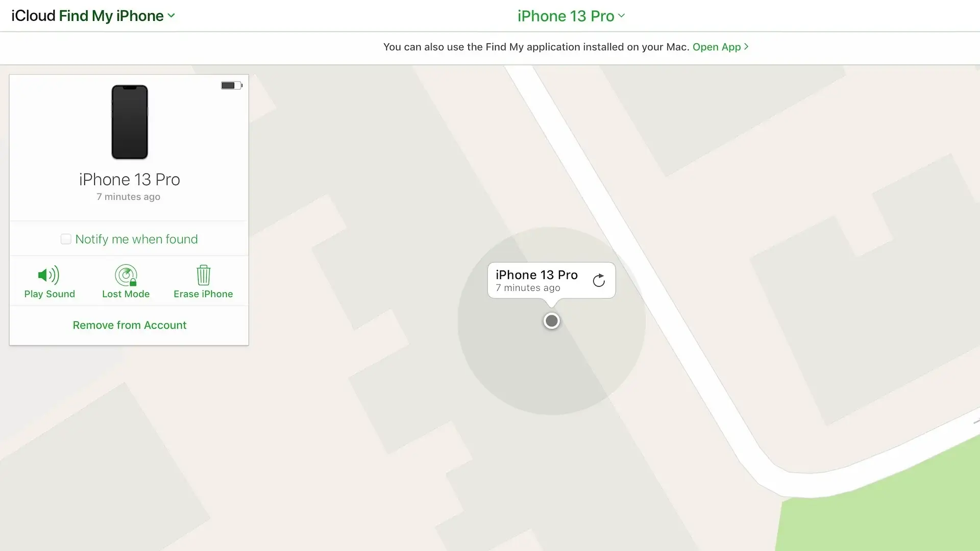Toggle the Notify me when found checkbox
This screenshot has height=551, width=980.
66,239
